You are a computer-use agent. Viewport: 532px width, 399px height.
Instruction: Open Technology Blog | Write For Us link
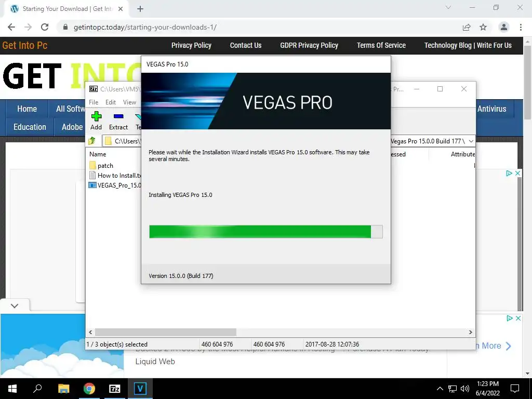pyautogui.click(x=468, y=46)
